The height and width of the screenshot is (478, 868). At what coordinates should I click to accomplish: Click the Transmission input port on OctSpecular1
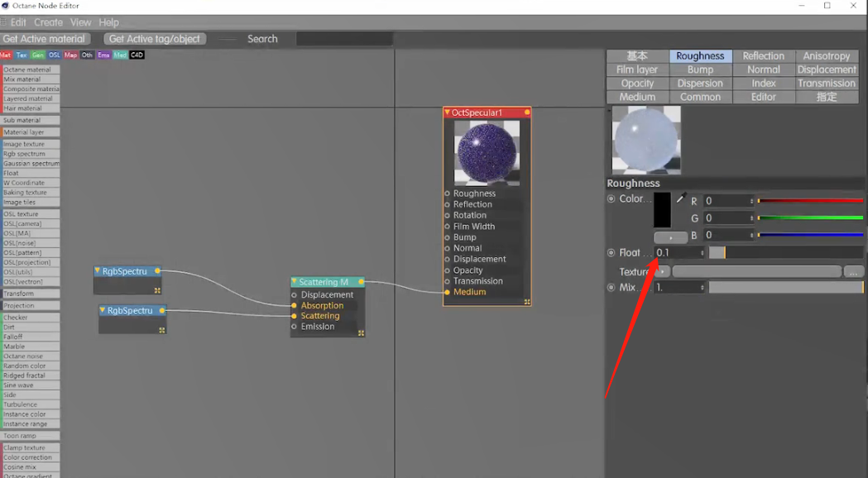448,281
